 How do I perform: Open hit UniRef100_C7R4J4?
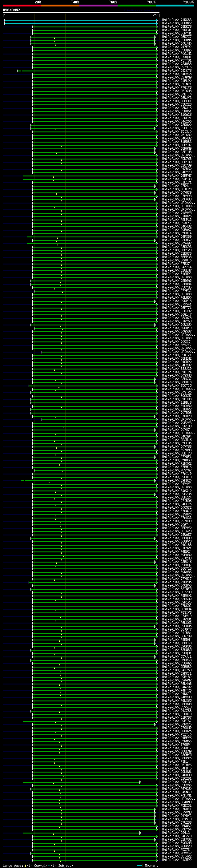tap(177, 186)
